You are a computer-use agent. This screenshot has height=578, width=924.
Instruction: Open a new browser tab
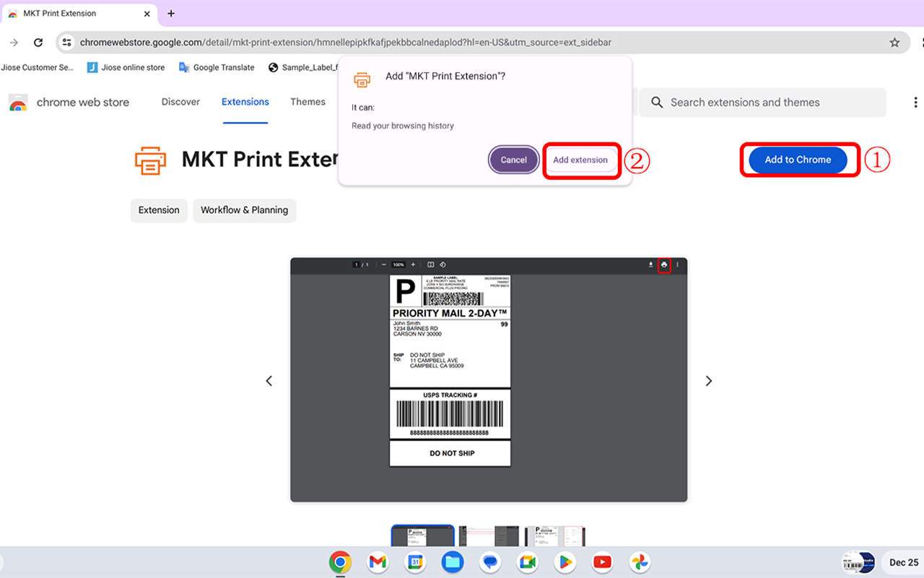171,14
